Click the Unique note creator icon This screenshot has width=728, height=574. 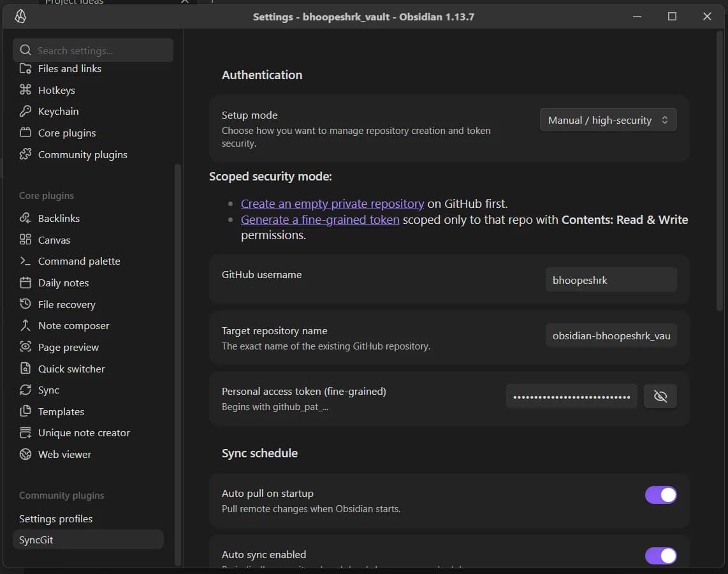(x=25, y=433)
